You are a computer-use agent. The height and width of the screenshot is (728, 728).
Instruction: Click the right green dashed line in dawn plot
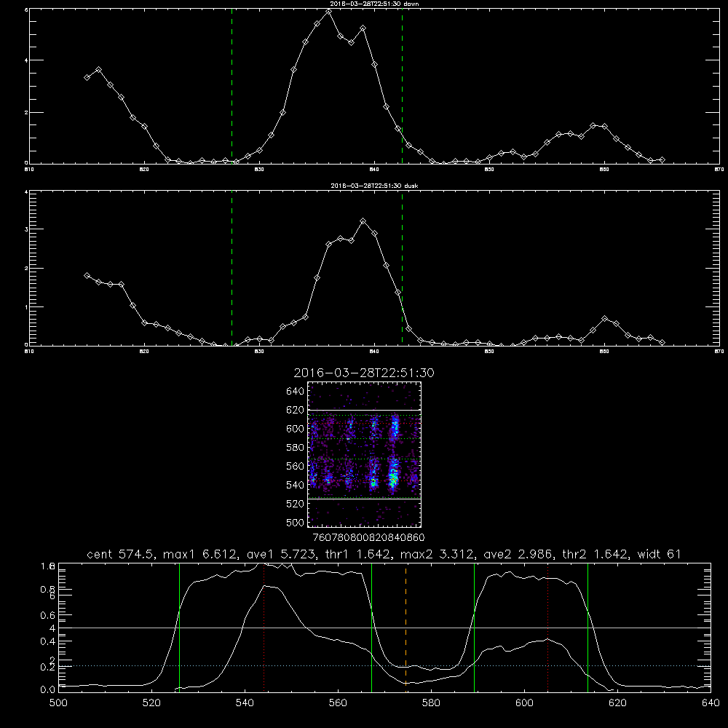402,86
